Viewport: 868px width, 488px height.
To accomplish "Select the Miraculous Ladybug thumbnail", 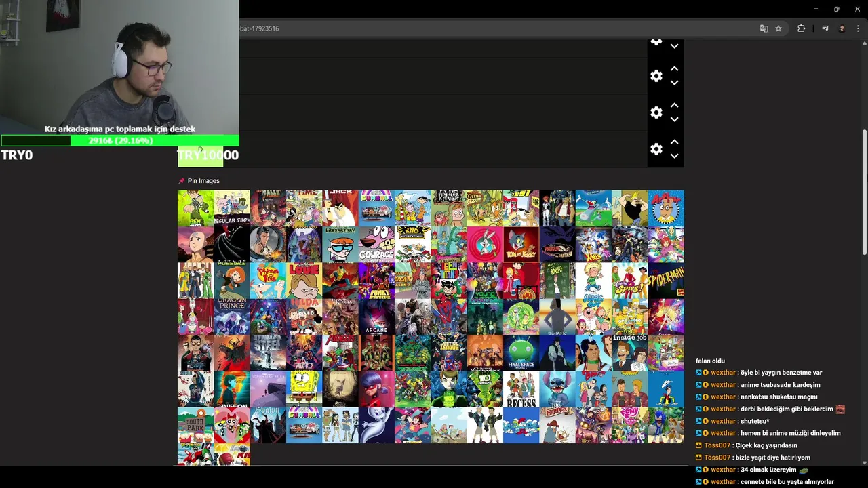I will point(376,389).
